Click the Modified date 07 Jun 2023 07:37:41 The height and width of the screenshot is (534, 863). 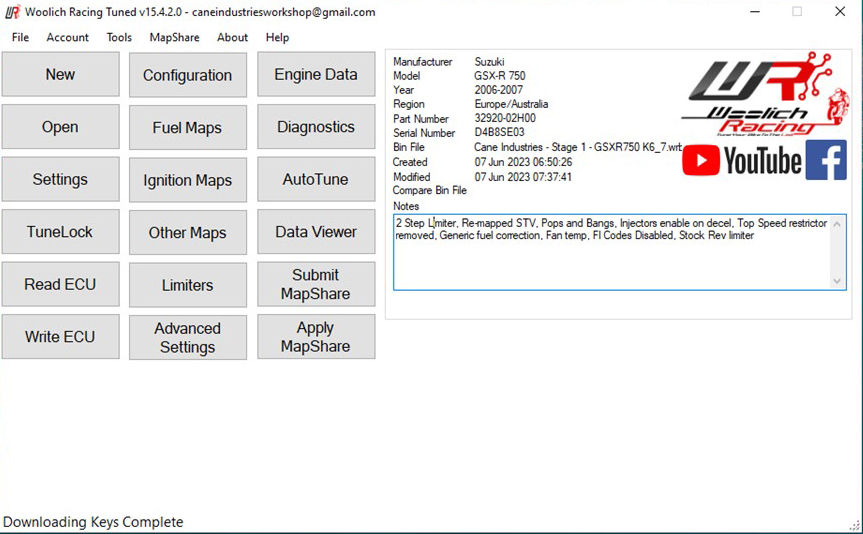[x=523, y=177]
